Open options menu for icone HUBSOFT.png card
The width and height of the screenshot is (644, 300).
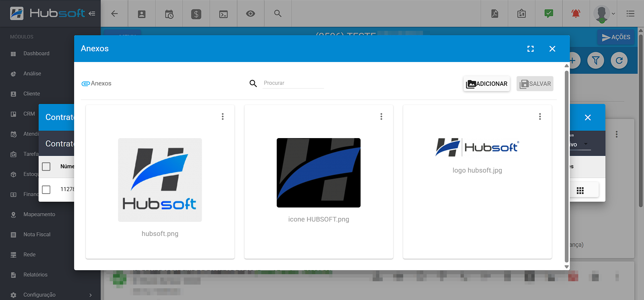381,117
